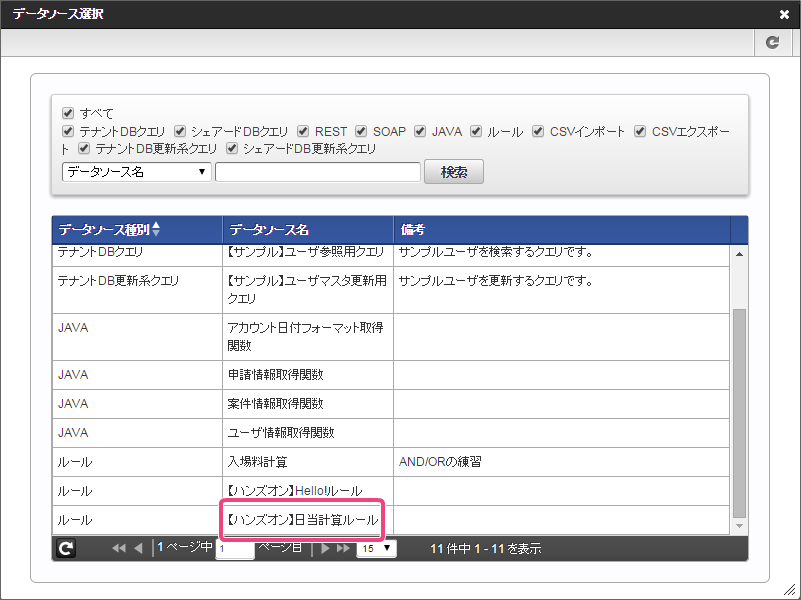801x600 pixels.
Task: Go to the previous page of results
Action: pyautogui.click(x=138, y=548)
